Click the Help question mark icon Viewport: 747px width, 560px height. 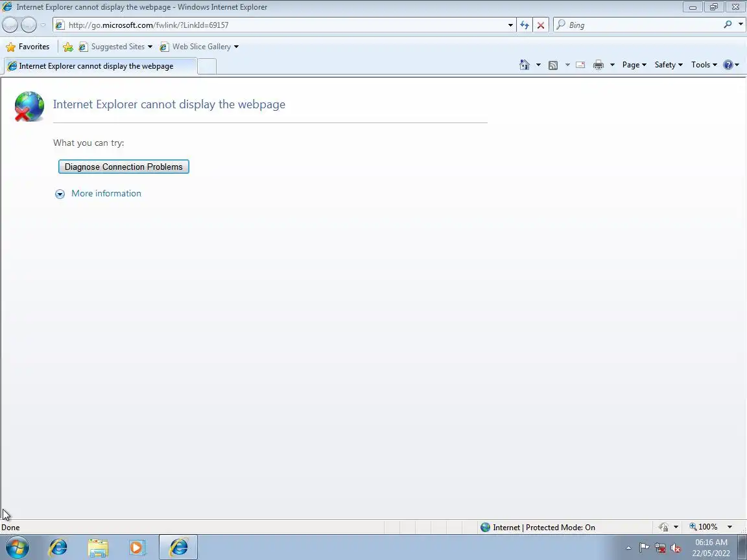point(728,65)
